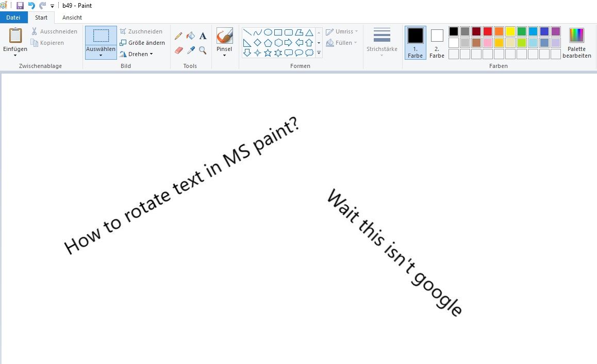This screenshot has width=597, height=364.
Task: Choose the Rounded rectangle shape
Action: [288, 32]
